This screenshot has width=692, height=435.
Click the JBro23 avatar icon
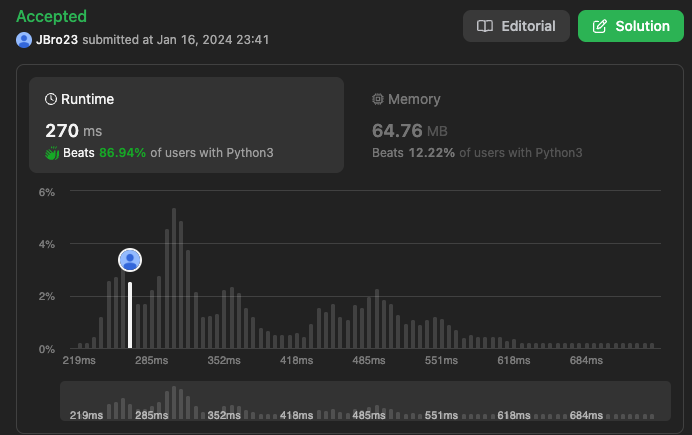24,40
